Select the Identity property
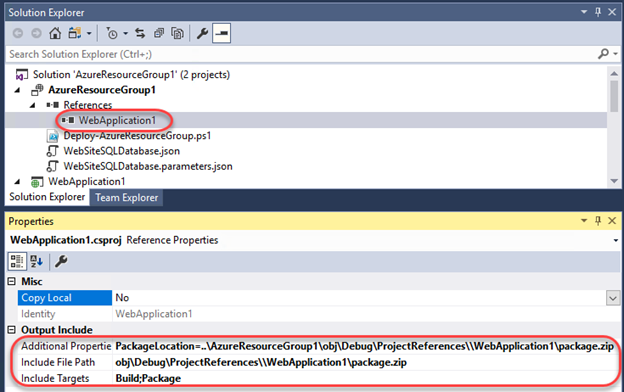The image size is (624, 392). [65, 314]
